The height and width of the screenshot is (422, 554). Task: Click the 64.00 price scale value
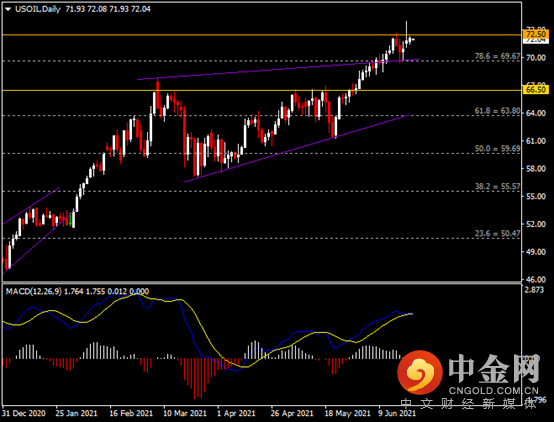pyautogui.click(x=536, y=113)
